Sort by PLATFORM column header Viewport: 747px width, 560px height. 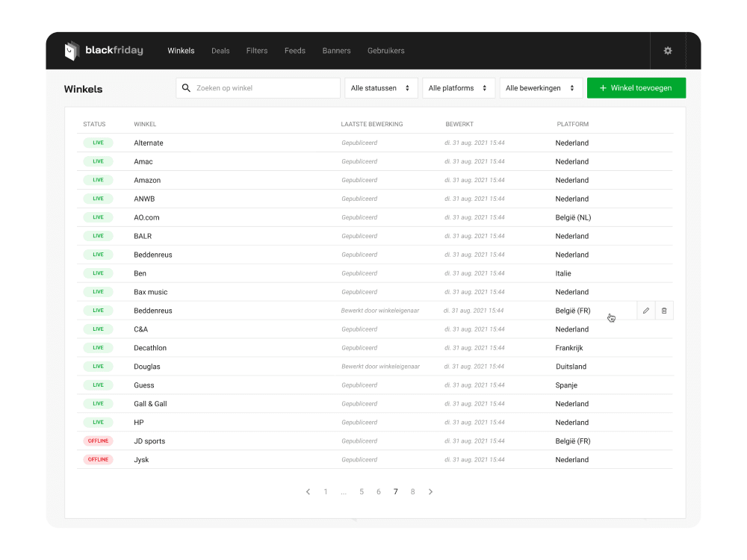click(573, 124)
